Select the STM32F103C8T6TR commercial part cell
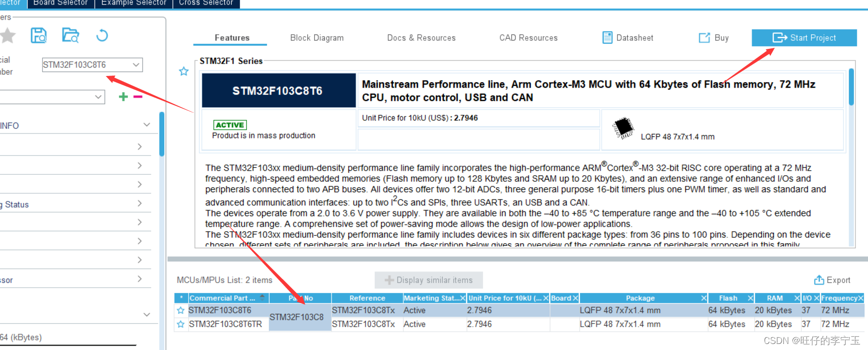 click(228, 324)
